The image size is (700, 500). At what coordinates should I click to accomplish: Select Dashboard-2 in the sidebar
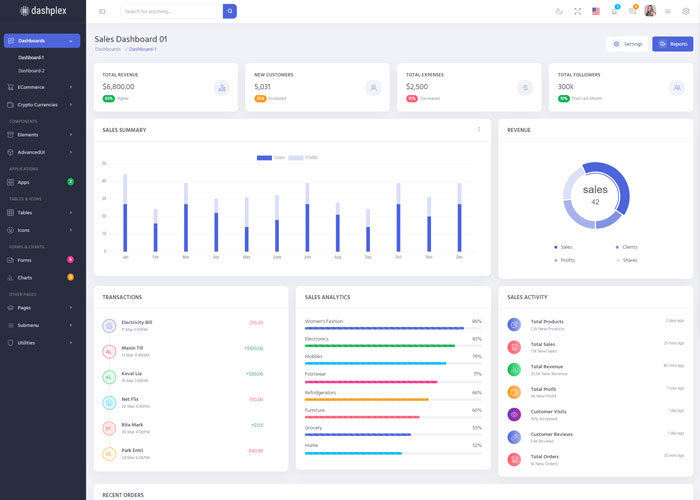point(31,71)
